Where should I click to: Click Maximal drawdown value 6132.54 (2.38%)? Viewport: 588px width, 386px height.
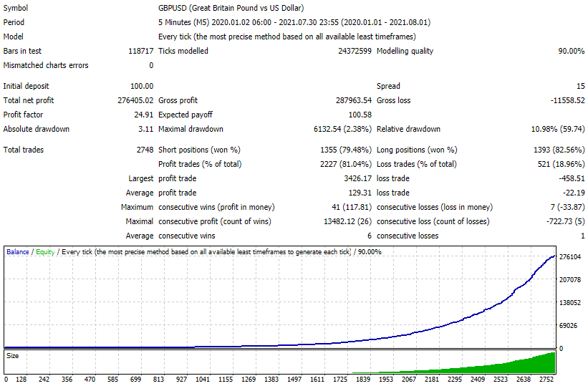coord(343,129)
